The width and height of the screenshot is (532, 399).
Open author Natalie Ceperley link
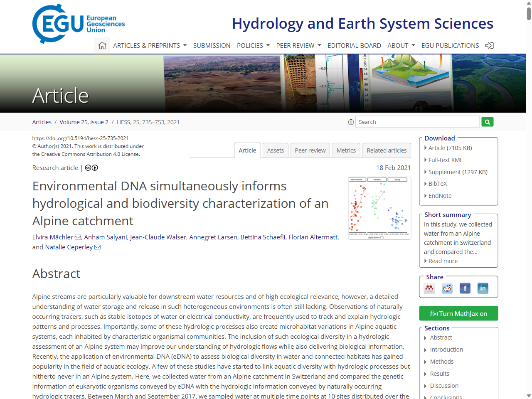[69, 247]
